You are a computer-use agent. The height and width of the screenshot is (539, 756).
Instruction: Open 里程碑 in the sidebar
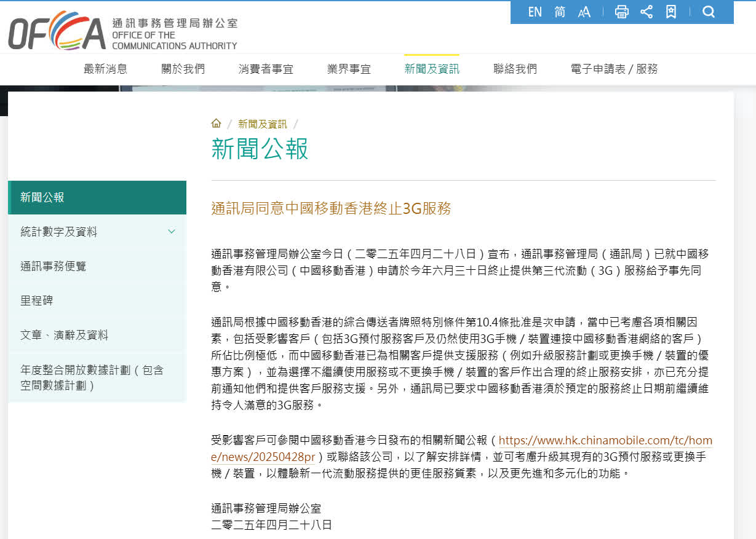coord(97,301)
